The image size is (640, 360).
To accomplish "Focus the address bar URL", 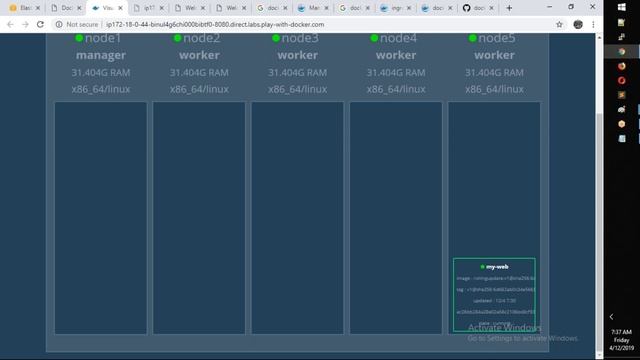I will point(215,24).
